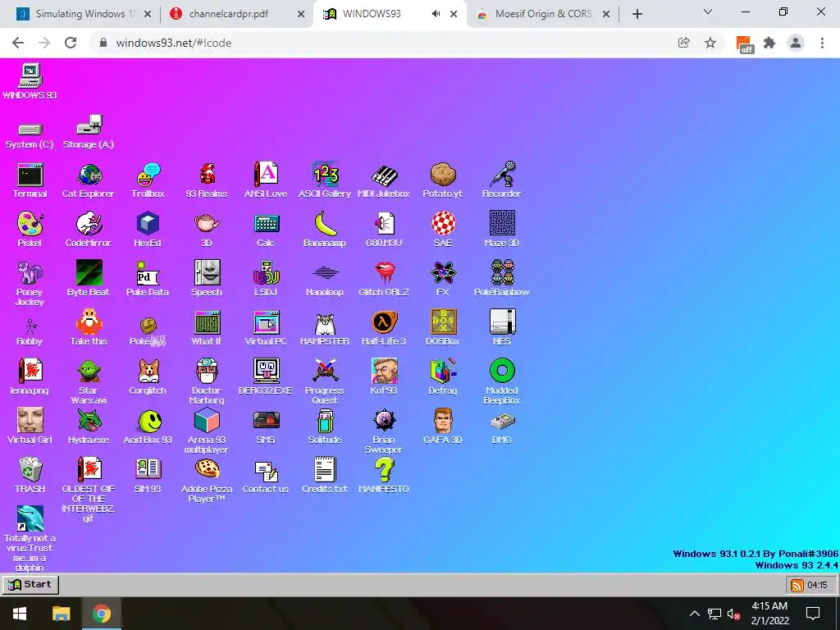Image resolution: width=840 pixels, height=630 pixels.
Task: Launch Maze 3D icon
Action: 502,230
